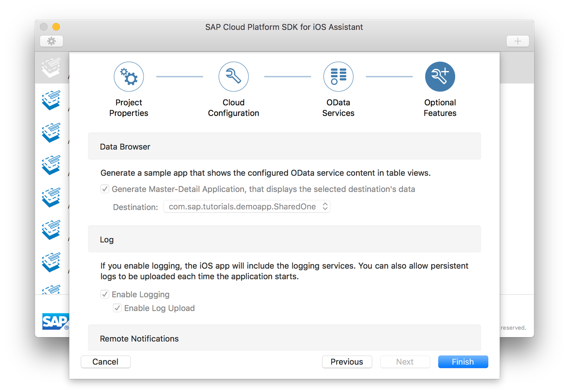The image size is (569, 392).
Task: Select the Project Properties step label
Action: pyautogui.click(x=129, y=108)
